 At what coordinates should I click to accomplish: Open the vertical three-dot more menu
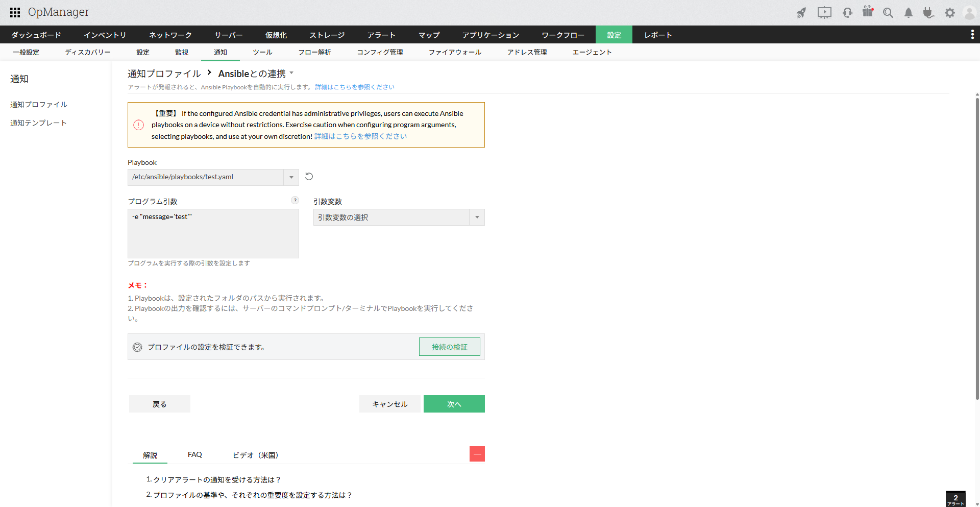pyautogui.click(x=972, y=34)
